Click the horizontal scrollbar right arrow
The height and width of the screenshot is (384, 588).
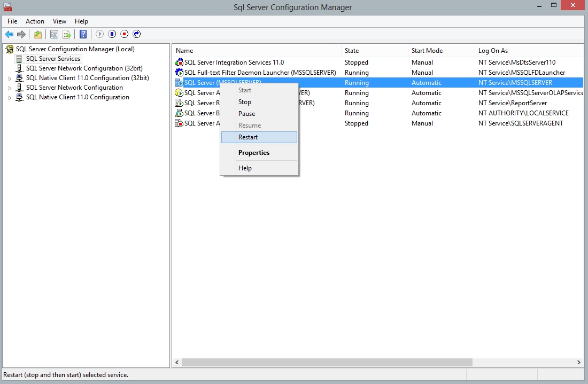579,362
